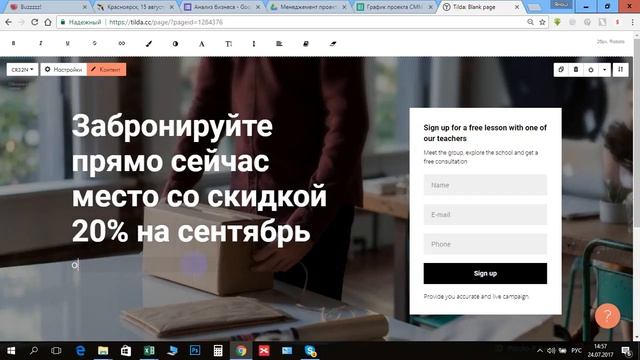This screenshot has width=640, height=360.
Task: Toggle bold in the text toolbar
Action: pos(13,43)
